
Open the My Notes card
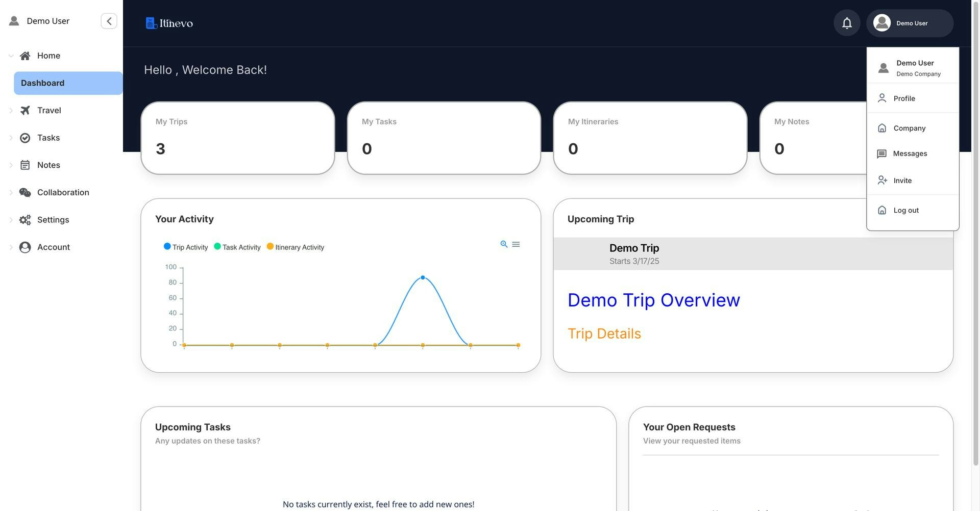click(x=813, y=138)
